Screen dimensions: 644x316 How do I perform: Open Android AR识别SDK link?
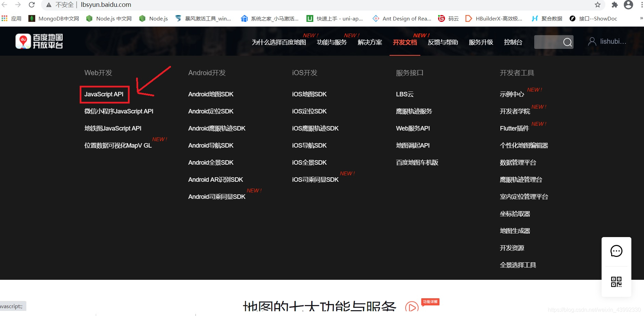[215, 180]
